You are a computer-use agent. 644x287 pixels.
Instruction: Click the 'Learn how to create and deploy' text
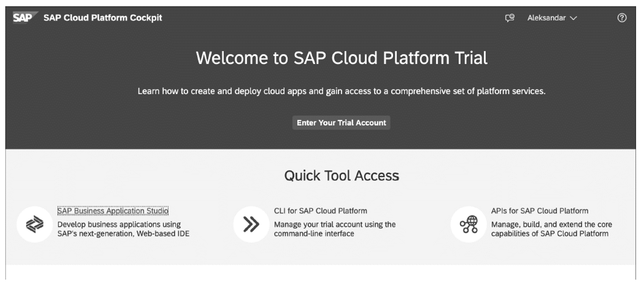pyautogui.click(x=341, y=91)
